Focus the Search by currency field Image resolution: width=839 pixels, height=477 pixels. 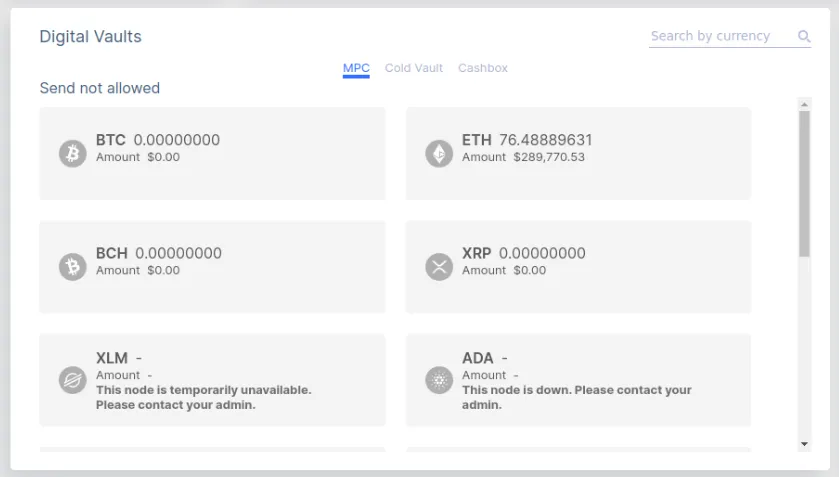pos(730,36)
